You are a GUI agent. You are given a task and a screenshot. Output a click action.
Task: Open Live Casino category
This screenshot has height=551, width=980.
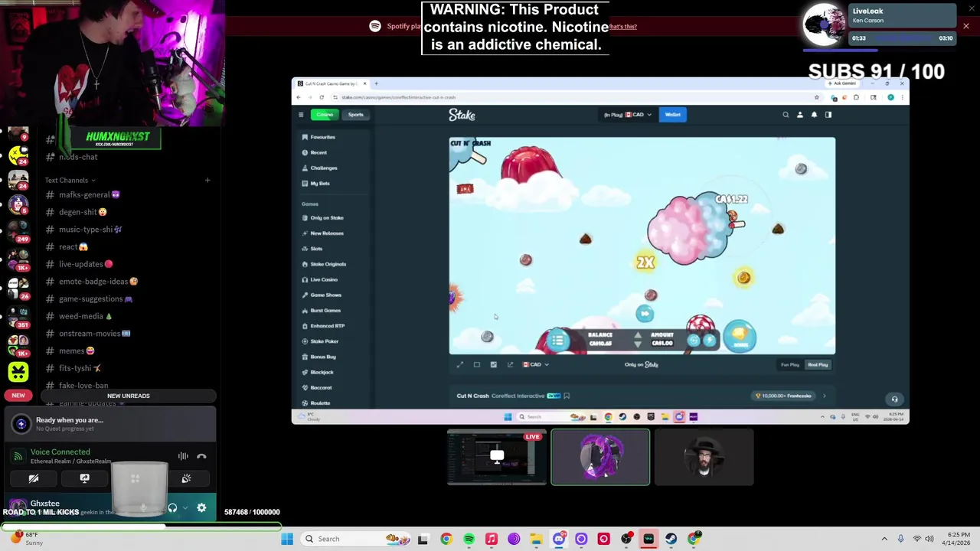coord(320,279)
